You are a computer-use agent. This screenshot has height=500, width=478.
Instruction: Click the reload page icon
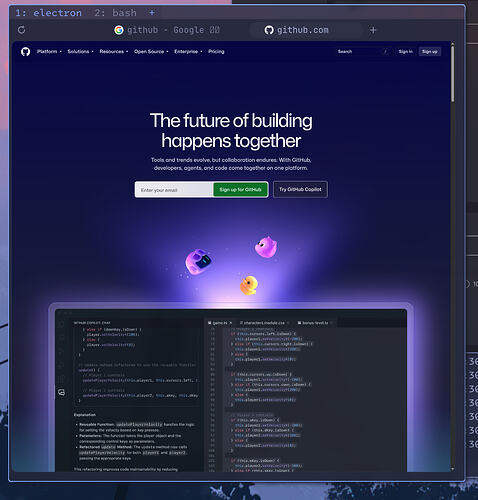tap(22, 30)
